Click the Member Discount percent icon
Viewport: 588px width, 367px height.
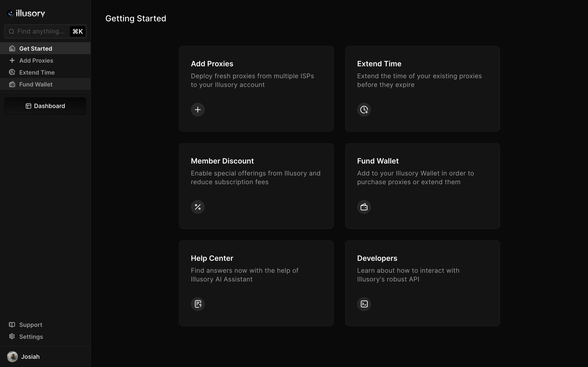tap(198, 207)
